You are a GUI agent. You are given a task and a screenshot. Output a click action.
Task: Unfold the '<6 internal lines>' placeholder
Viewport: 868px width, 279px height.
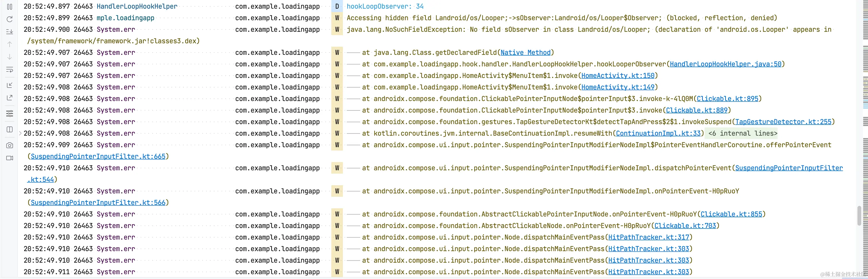point(743,133)
